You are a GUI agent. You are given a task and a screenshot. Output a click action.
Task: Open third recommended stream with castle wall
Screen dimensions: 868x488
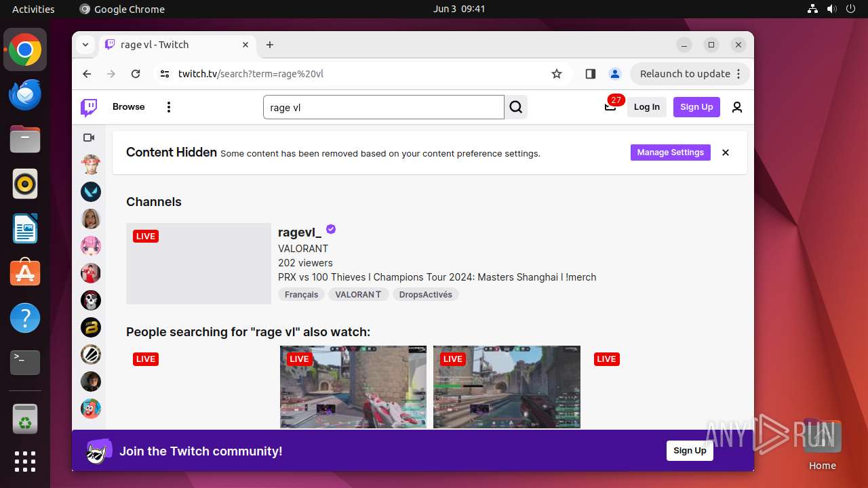(x=507, y=387)
